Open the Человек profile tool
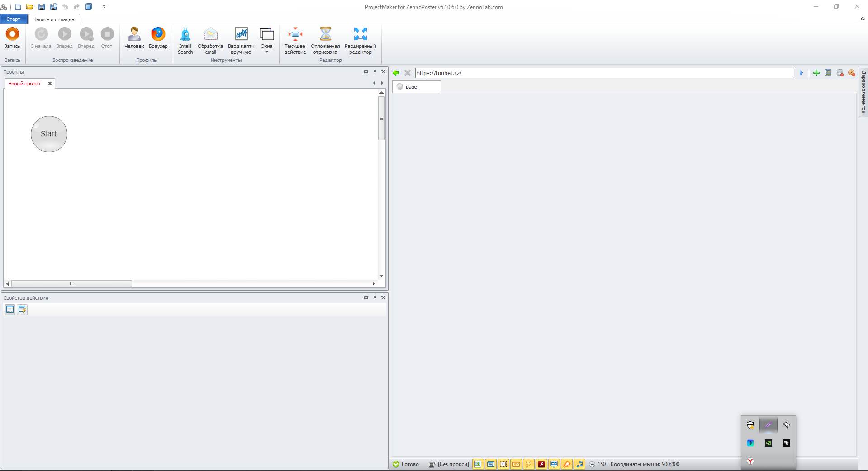The width and height of the screenshot is (868, 471). coord(134,38)
